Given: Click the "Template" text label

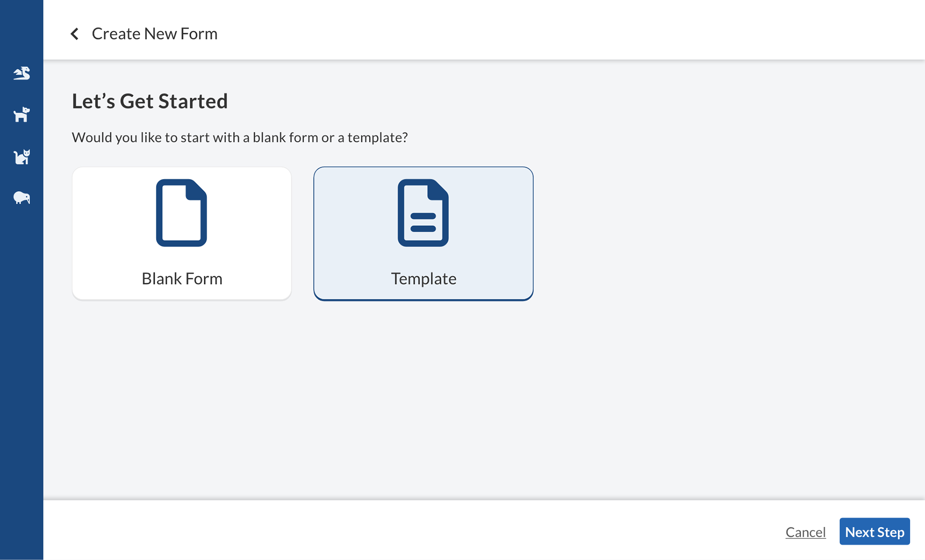Looking at the screenshot, I should point(423,278).
